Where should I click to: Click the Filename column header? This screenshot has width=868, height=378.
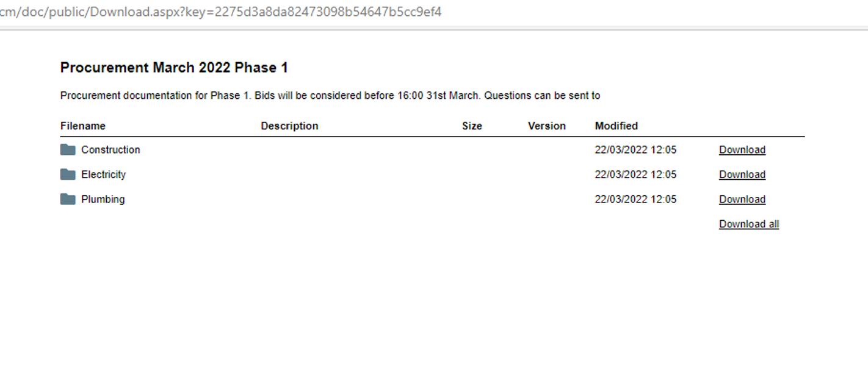point(83,126)
